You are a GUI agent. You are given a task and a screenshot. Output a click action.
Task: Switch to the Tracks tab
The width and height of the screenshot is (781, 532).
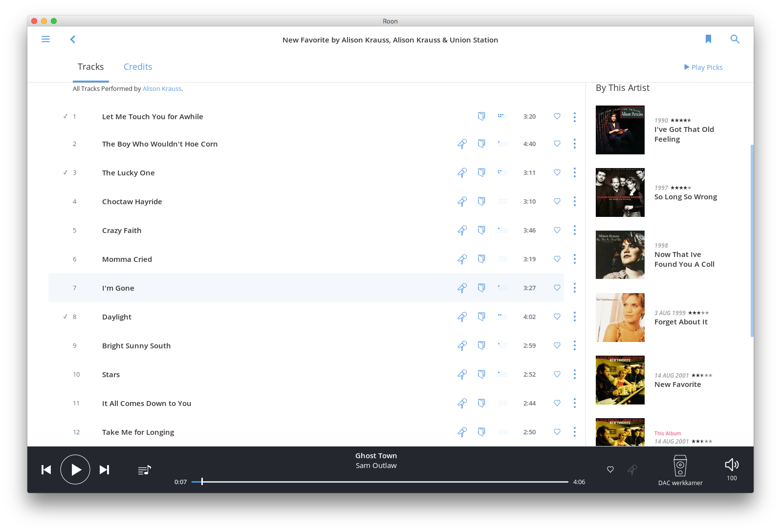pyautogui.click(x=90, y=67)
